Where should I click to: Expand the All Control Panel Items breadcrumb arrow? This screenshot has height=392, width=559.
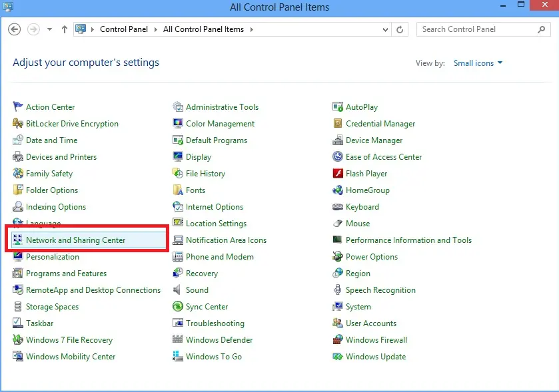click(252, 29)
